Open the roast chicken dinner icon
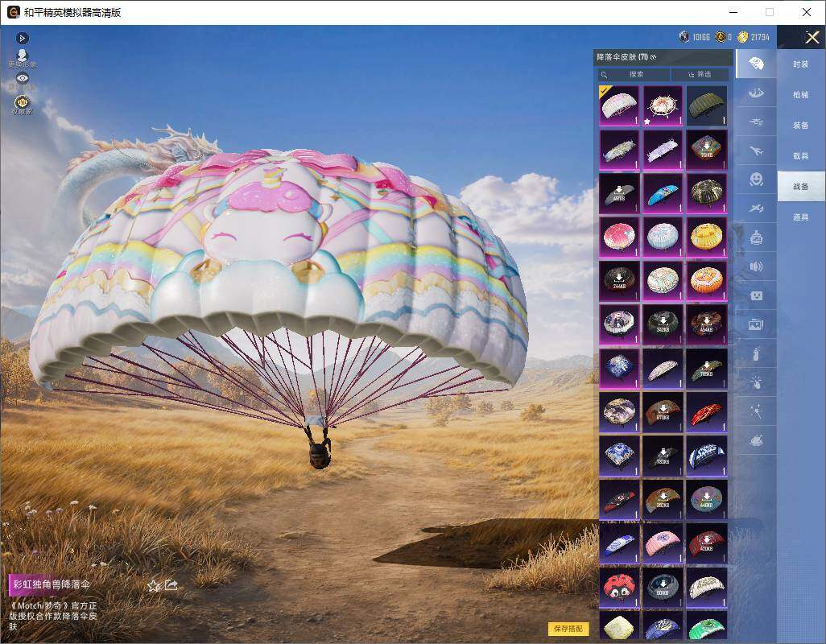This screenshot has height=644, width=826. 757,440
